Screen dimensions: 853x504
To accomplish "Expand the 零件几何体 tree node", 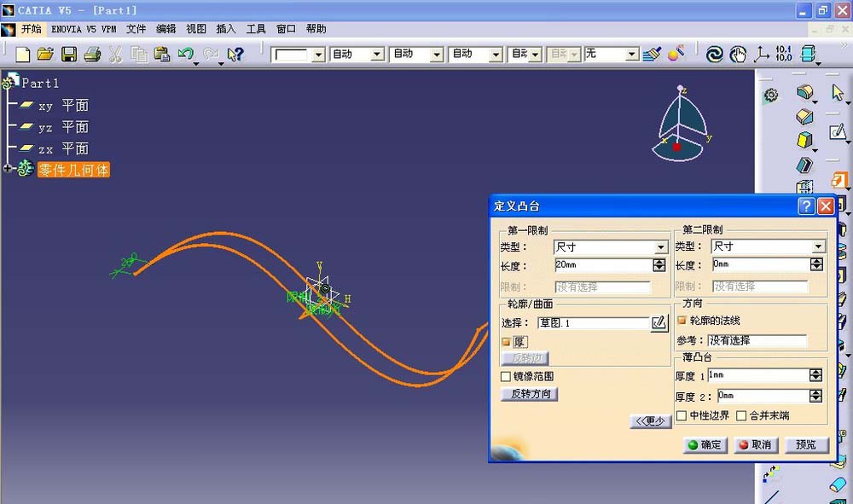I will coord(7,169).
